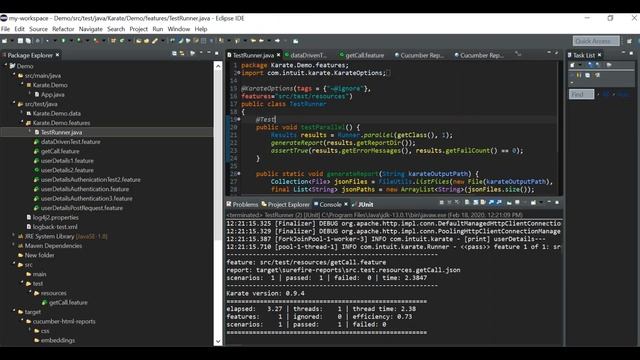Select dataDrivenTest.feature in Package Explorer
The height and width of the screenshot is (360, 640).
click(70, 142)
